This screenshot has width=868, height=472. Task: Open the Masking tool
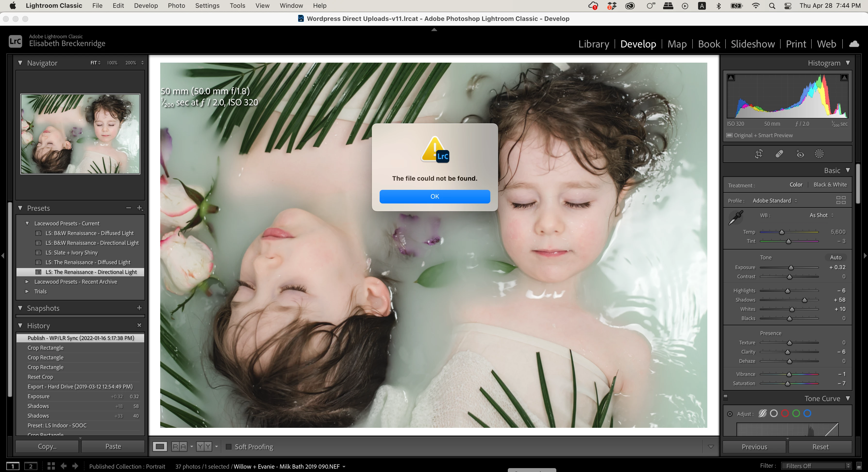coord(819,154)
